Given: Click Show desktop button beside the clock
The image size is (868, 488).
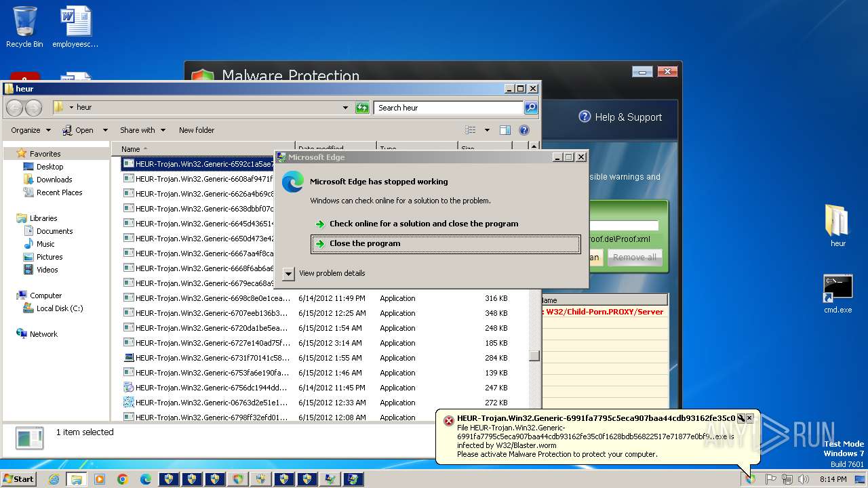Looking at the screenshot, I should [x=861, y=479].
